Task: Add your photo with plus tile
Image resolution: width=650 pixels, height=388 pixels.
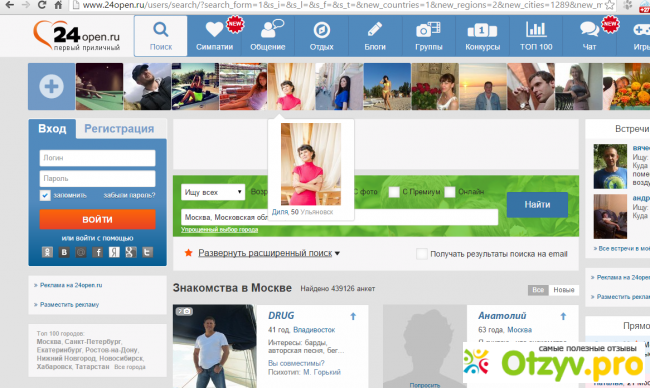Action: (51, 86)
